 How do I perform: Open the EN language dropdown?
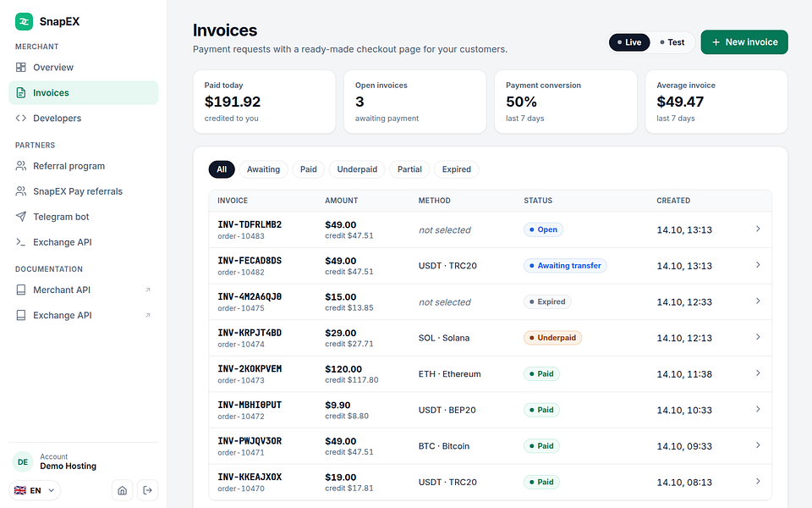pyautogui.click(x=35, y=490)
